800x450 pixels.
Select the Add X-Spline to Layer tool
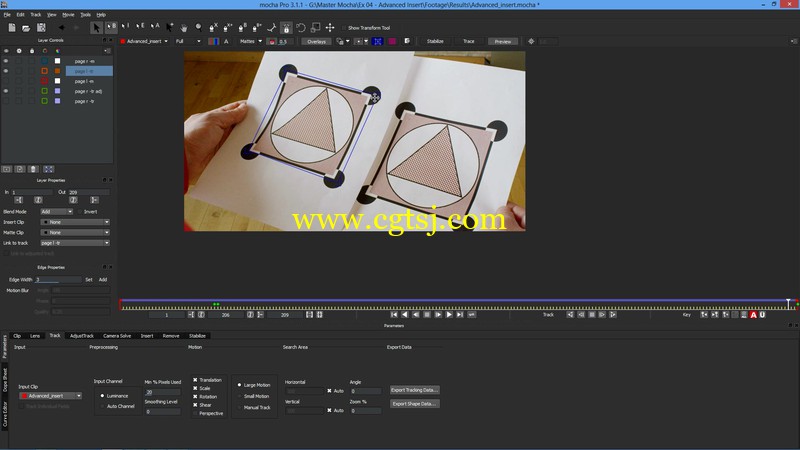pos(228,28)
